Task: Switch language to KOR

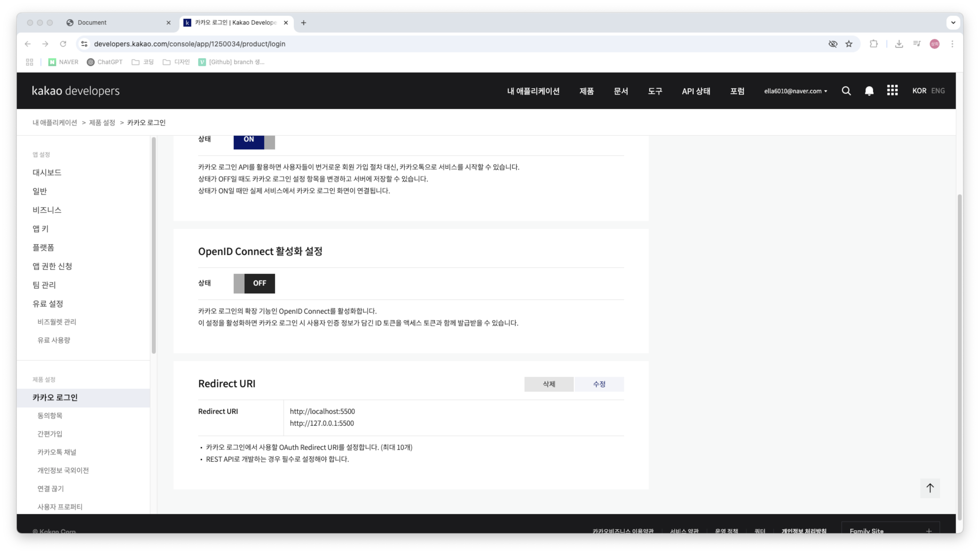Action: 919,91
